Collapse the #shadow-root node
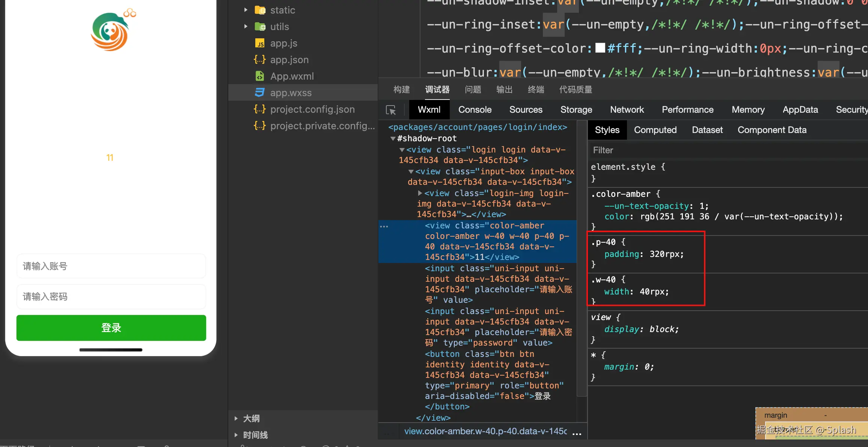 tap(393, 139)
